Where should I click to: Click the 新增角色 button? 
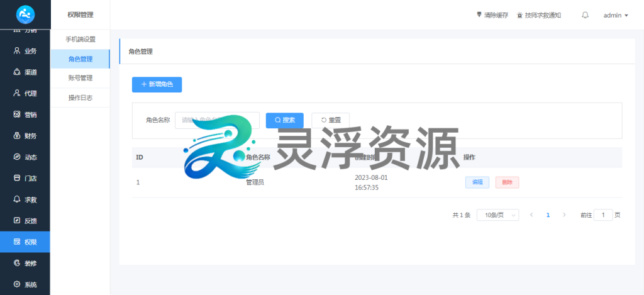click(157, 84)
